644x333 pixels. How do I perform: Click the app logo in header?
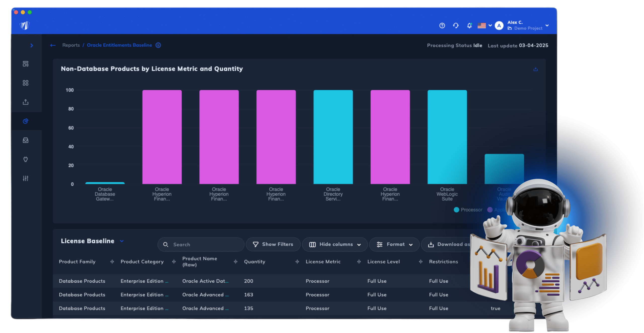[x=25, y=25]
